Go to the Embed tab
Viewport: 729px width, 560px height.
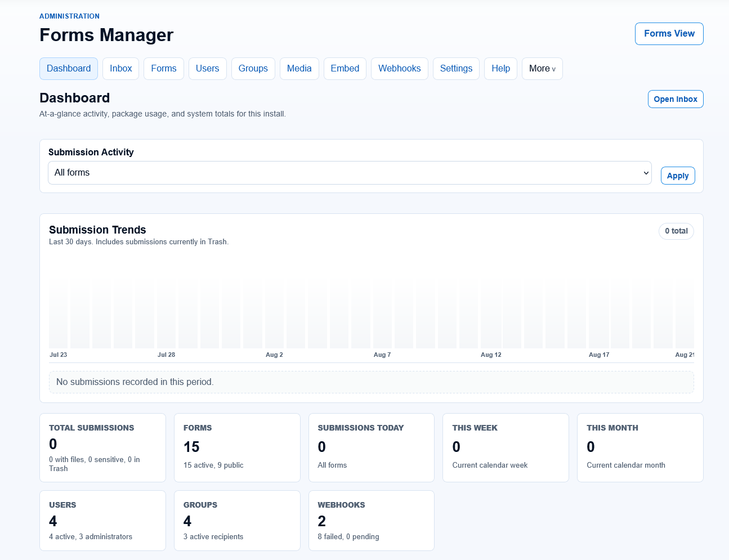point(345,69)
